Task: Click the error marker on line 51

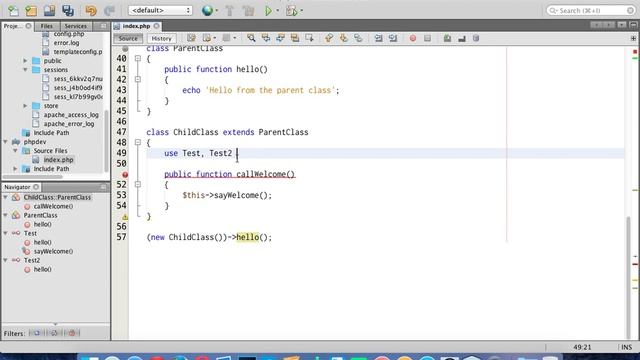Action: (125, 174)
